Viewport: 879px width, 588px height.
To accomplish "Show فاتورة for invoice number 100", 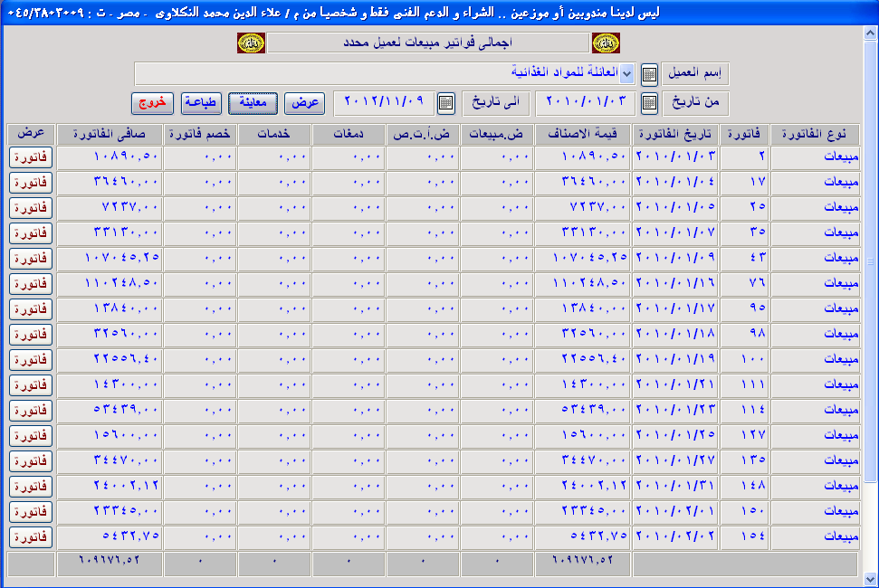I will coord(32,359).
